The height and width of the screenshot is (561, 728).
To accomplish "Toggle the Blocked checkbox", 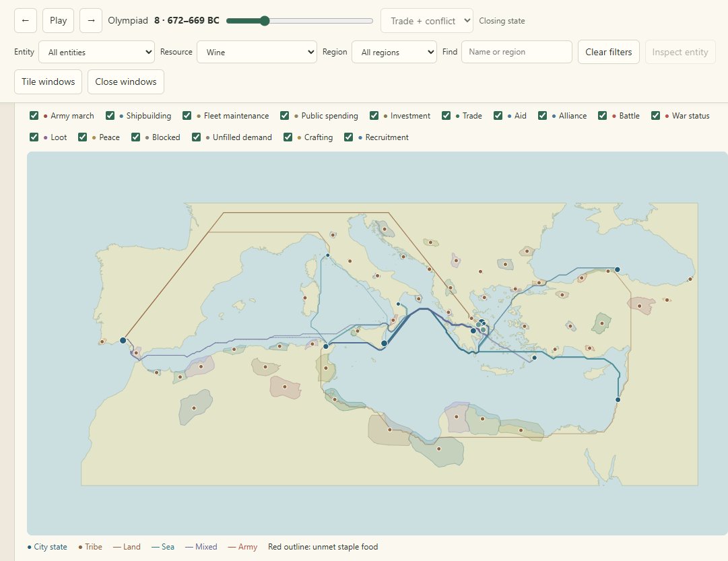I will (x=135, y=137).
